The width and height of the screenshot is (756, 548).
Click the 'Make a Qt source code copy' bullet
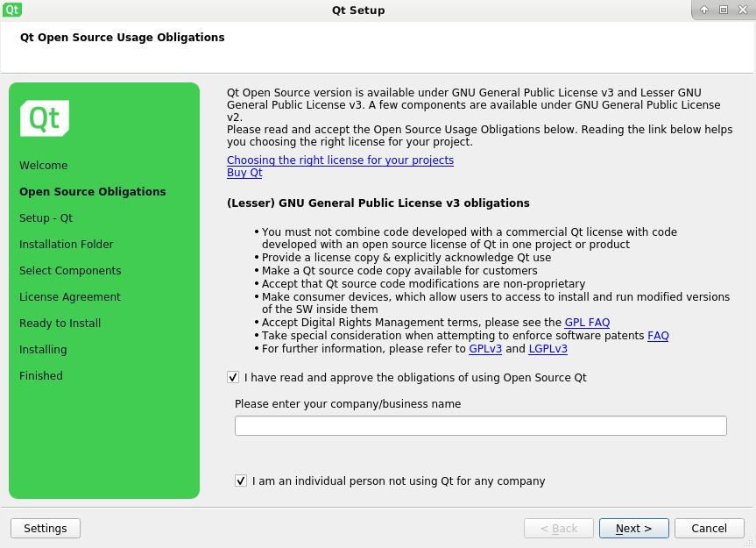(399, 271)
